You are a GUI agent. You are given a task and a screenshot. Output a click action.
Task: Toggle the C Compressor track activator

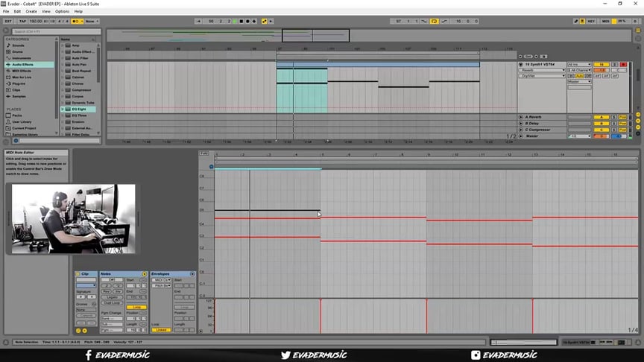(x=602, y=130)
